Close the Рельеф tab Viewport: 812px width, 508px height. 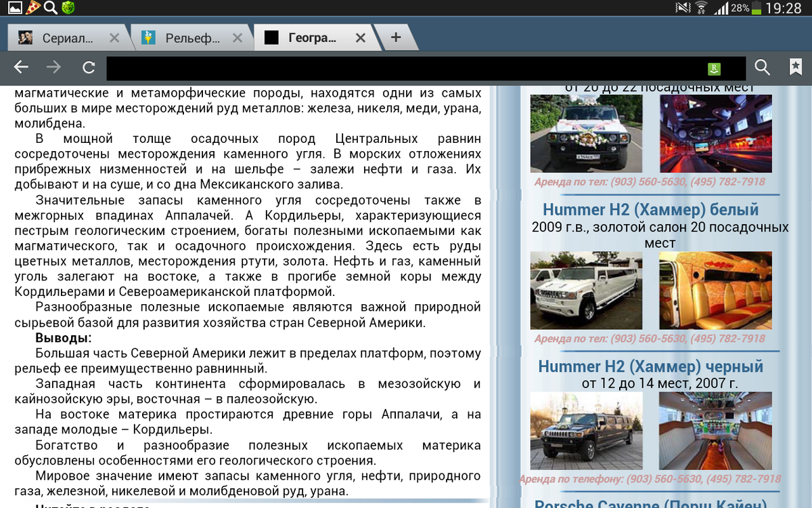(x=237, y=39)
